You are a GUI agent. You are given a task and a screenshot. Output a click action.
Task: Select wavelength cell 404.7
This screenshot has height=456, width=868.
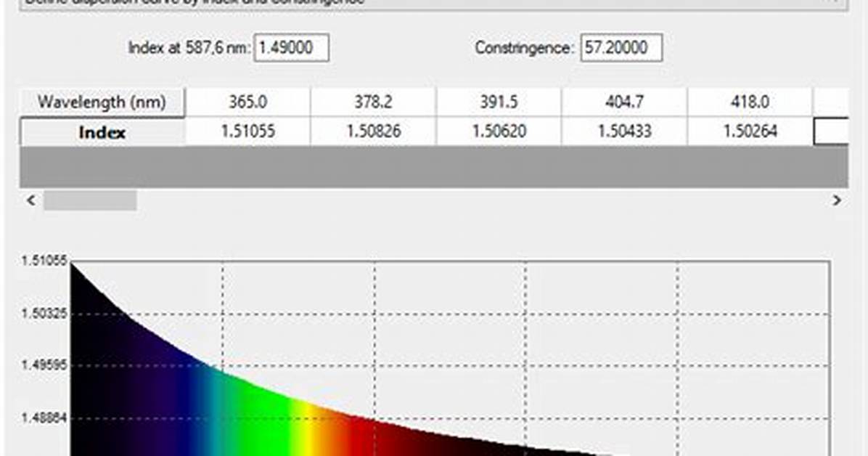[x=624, y=102]
